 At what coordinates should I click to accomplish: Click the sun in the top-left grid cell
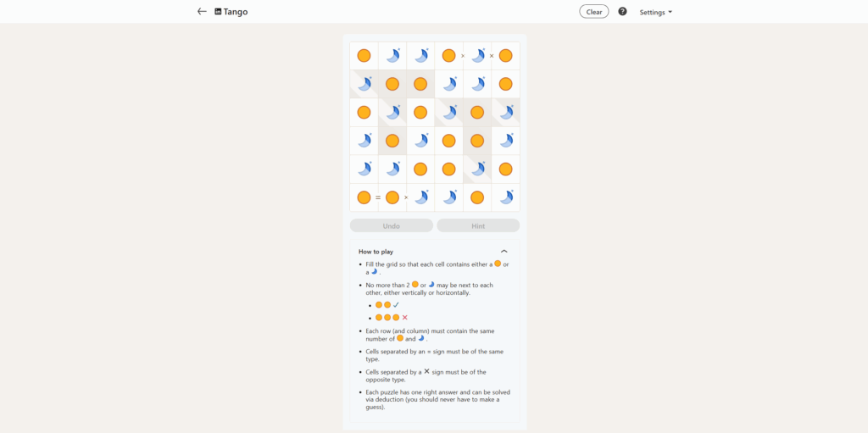tap(364, 56)
